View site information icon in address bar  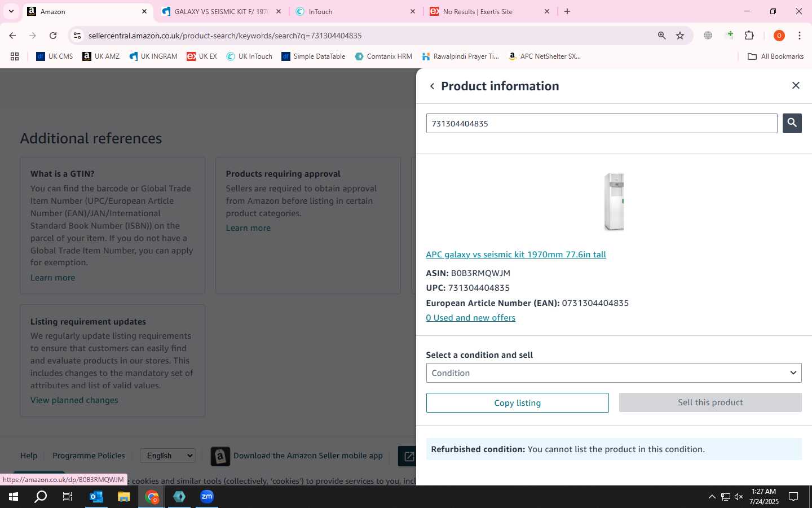77,36
